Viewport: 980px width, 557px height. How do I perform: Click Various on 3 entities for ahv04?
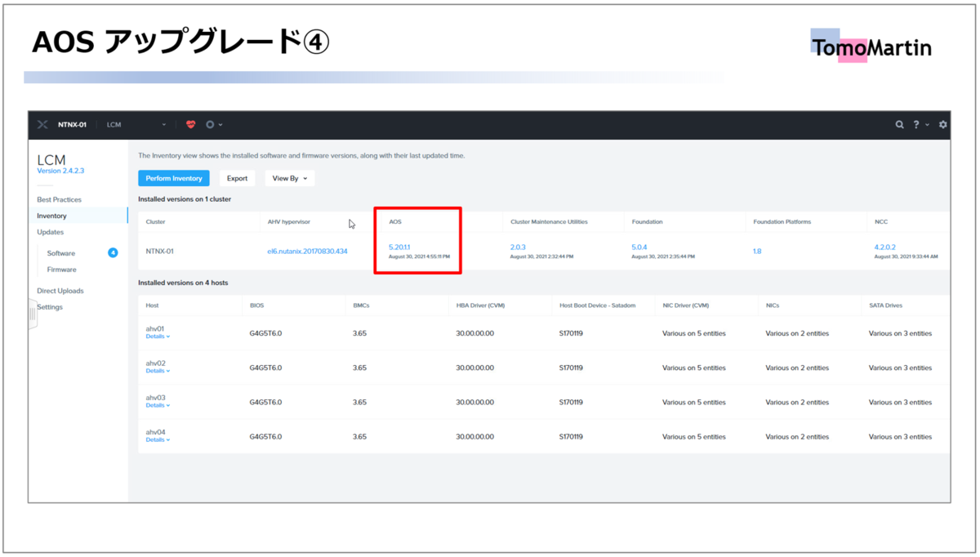click(x=900, y=436)
